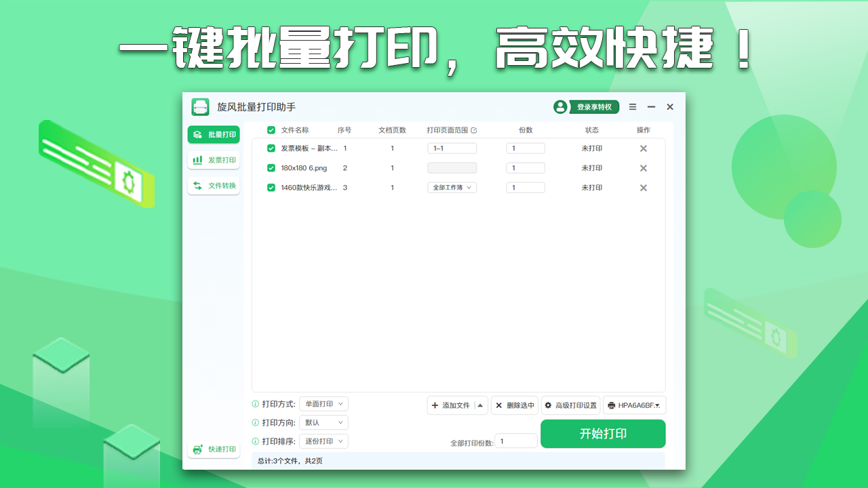Toggle the select-all checkbox in header row
868x488 pixels.
[272, 129]
